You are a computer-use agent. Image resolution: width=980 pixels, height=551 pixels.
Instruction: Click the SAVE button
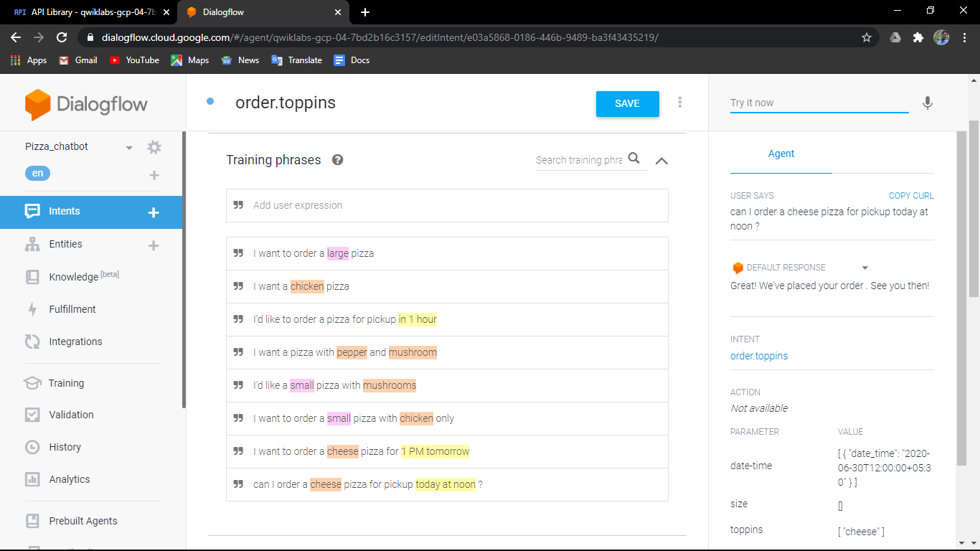[x=627, y=103]
